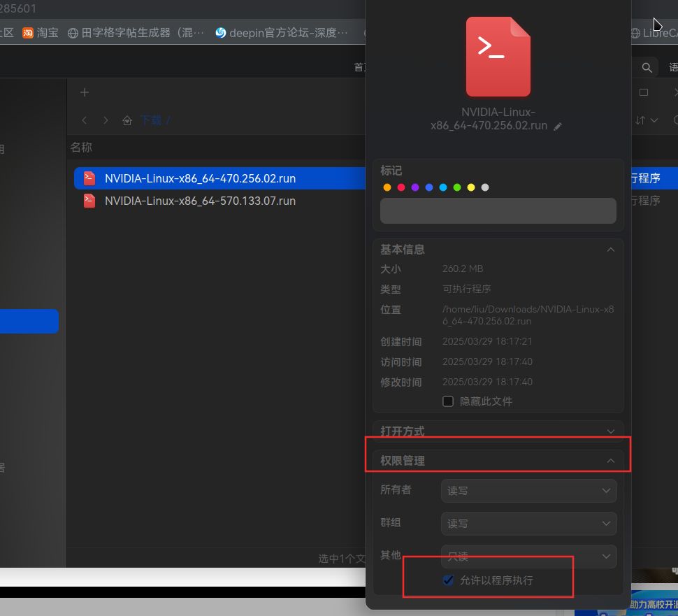Uncheck 允许以程序执行 checkbox

coord(449,580)
